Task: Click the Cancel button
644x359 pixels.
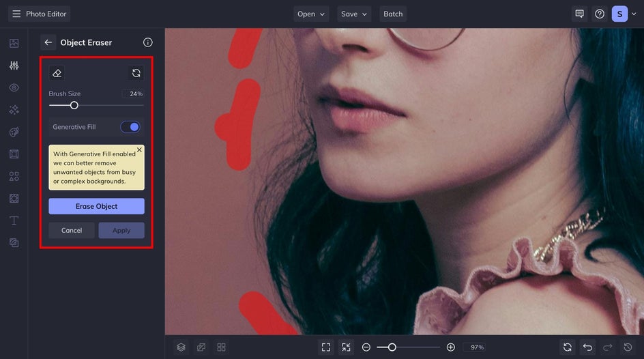Action: coord(72,230)
